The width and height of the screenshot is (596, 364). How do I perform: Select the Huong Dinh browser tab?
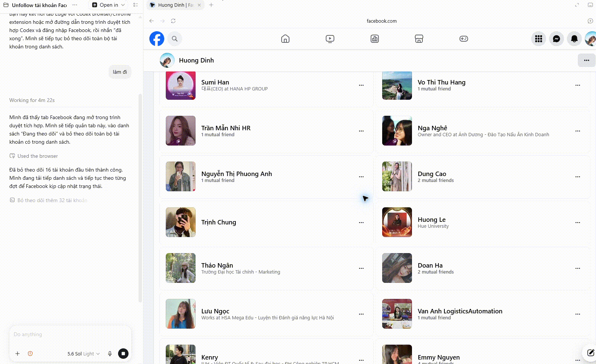(x=175, y=5)
